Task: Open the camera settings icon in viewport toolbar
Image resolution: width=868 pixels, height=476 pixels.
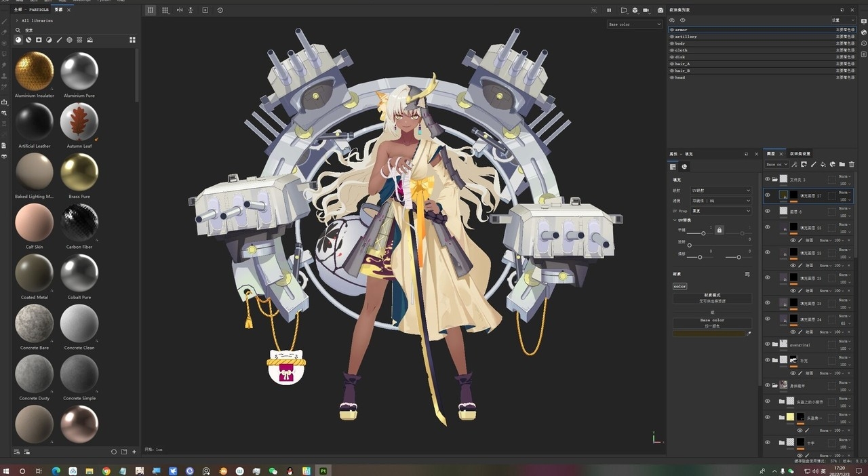Action: pyautogui.click(x=646, y=10)
